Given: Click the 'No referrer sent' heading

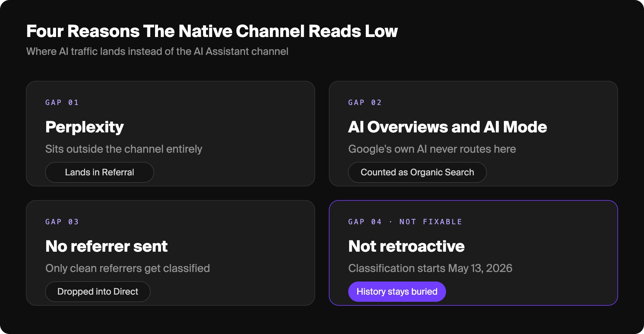Looking at the screenshot, I should [x=106, y=246].
